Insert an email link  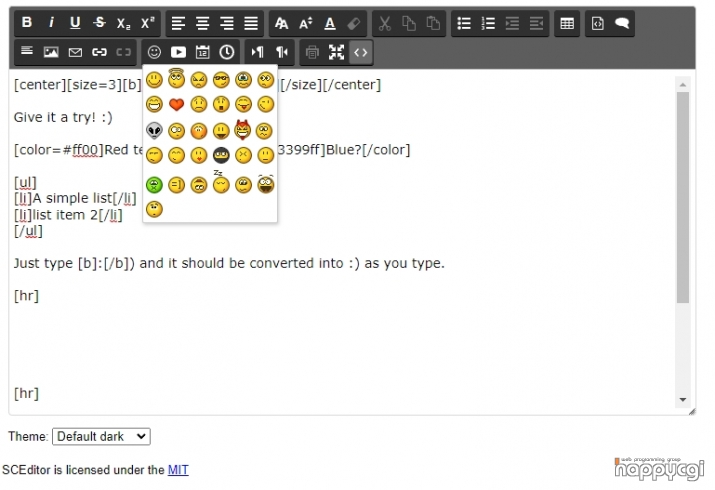75,52
